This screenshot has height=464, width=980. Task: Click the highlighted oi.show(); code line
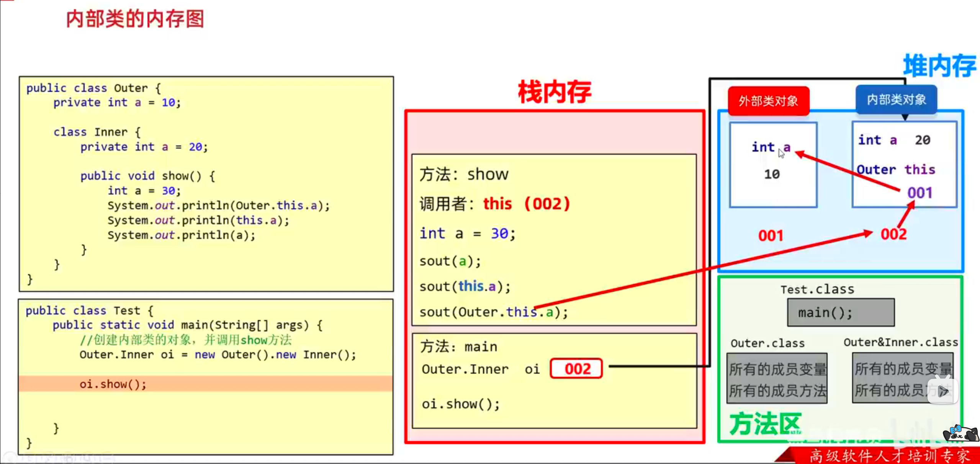pyautogui.click(x=113, y=384)
